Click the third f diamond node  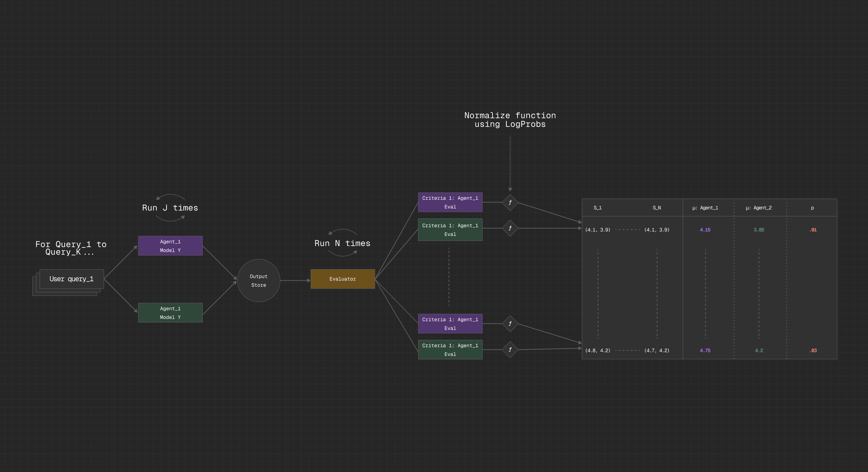tap(510, 324)
